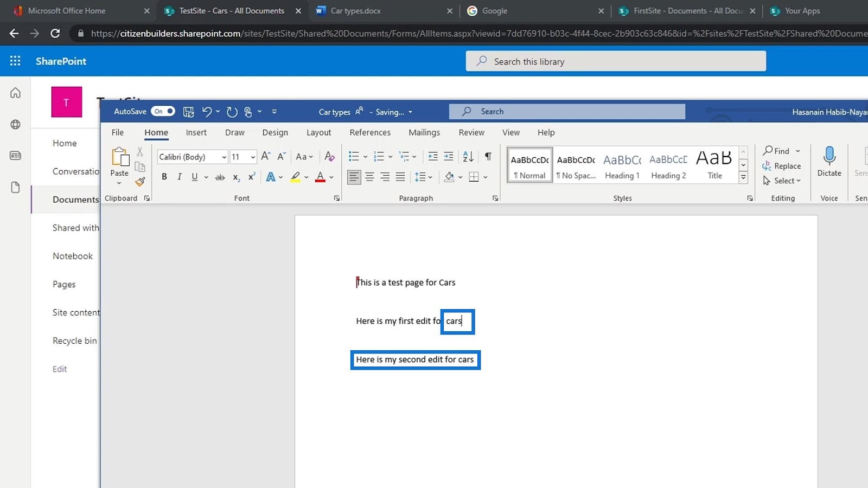
Task: Expand the Change Case (Aa) menu
Action: [304, 157]
